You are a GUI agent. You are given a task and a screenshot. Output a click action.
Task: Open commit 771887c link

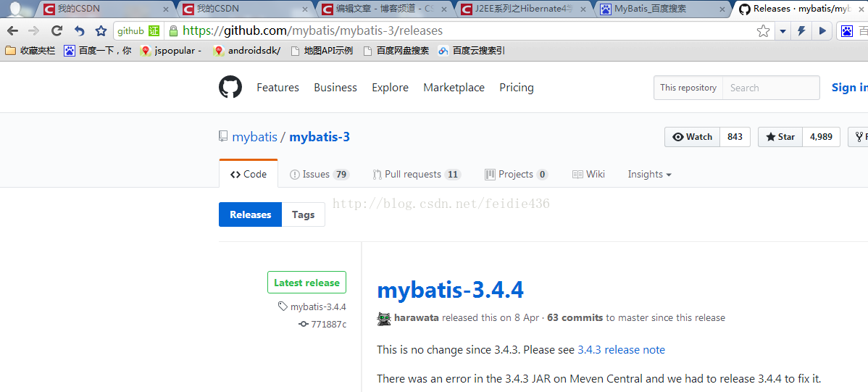(x=322, y=324)
